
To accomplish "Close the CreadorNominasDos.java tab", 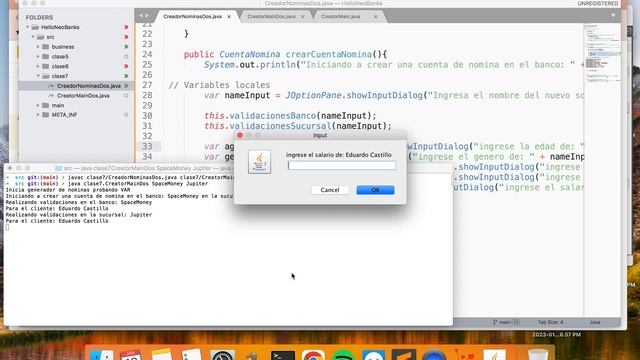I will pos(229,17).
